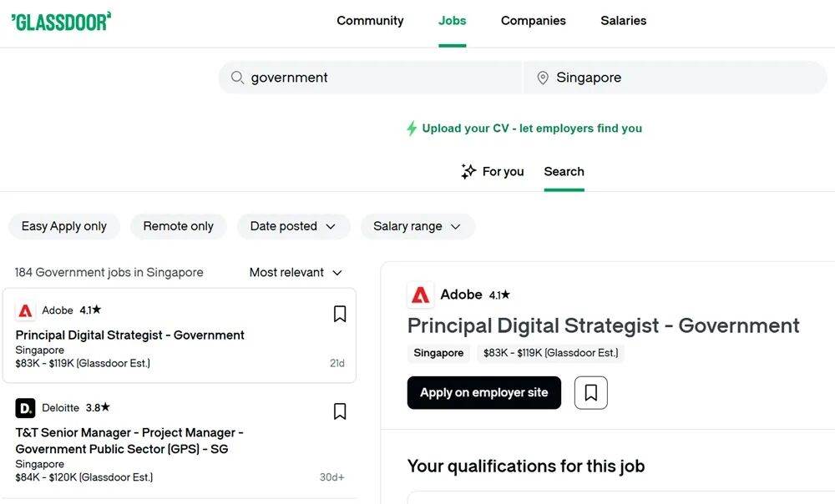The height and width of the screenshot is (504, 835).
Task: Click the Glassdoor logo
Action: click(x=61, y=22)
